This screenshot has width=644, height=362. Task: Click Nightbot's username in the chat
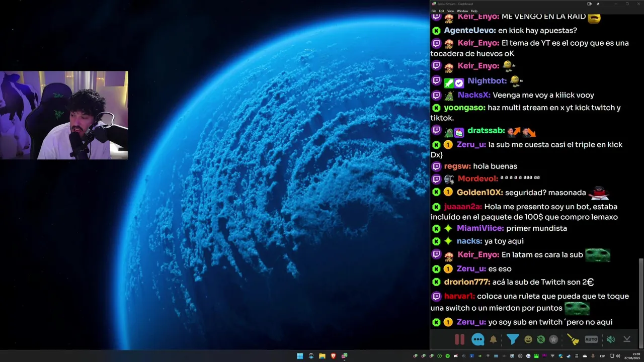(487, 81)
